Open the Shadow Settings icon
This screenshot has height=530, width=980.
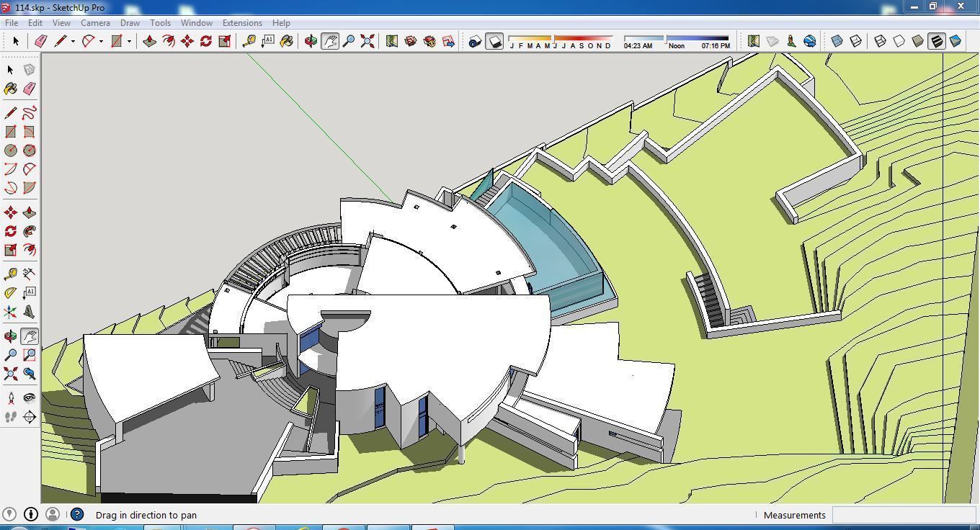[x=475, y=41]
